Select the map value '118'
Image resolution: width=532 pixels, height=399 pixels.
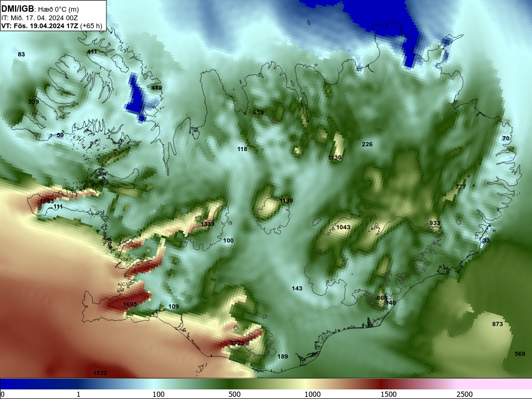tap(242, 149)
